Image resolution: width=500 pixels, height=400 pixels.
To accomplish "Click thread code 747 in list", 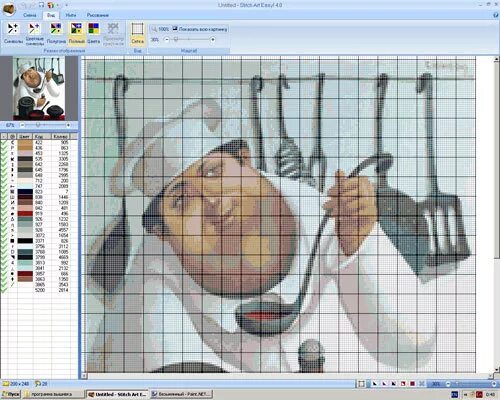I will (x=39, y=186).
